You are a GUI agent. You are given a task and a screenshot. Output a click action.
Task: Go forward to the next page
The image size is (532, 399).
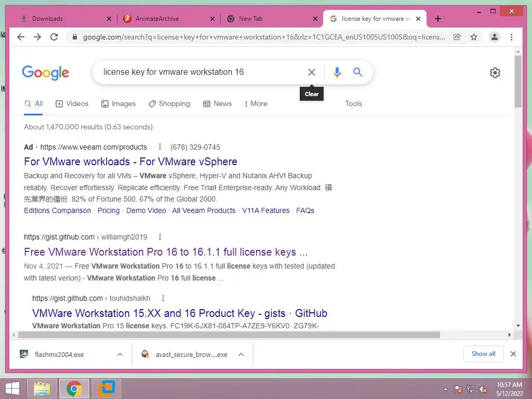tap(37, 37)
